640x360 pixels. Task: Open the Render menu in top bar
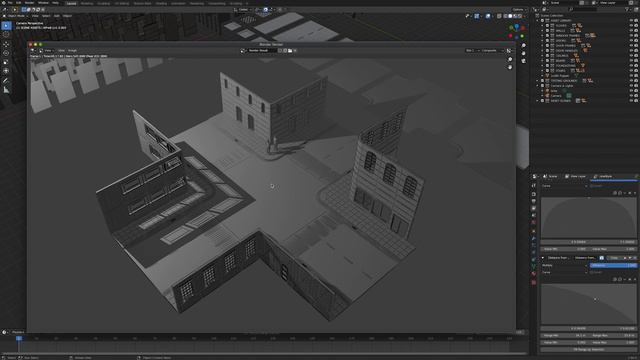pos(29,3)
